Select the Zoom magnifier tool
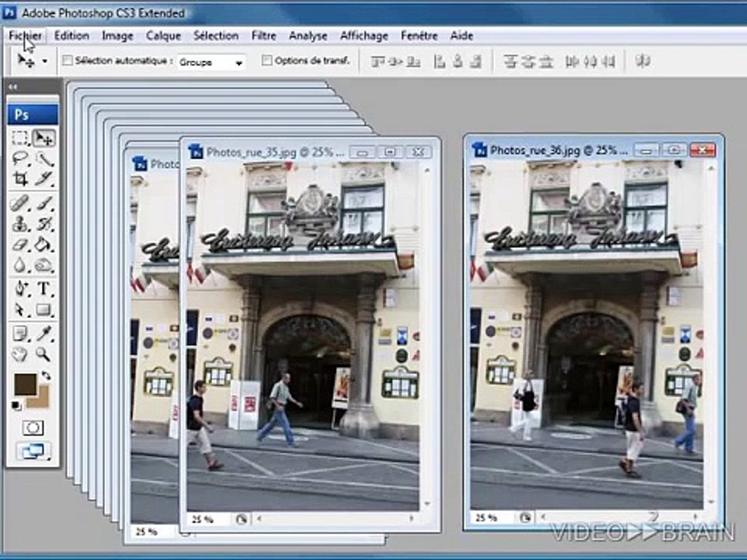This screenshot has height=560, width=747. tap(43, 355)
